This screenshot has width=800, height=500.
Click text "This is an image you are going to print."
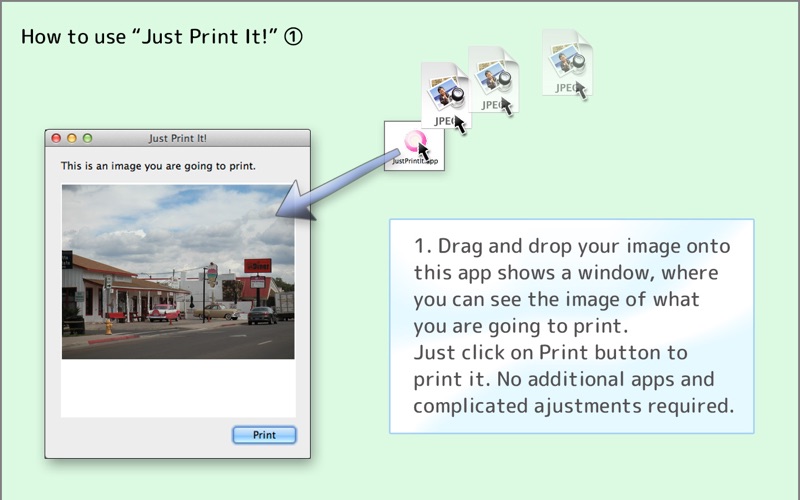pyautogui.click(x=158, y=166)
